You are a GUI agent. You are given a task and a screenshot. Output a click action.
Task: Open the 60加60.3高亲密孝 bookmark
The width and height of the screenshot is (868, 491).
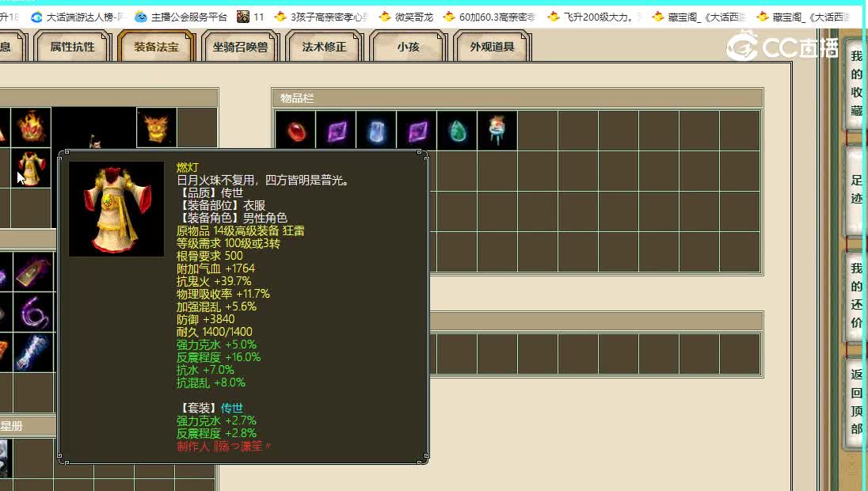490,17
